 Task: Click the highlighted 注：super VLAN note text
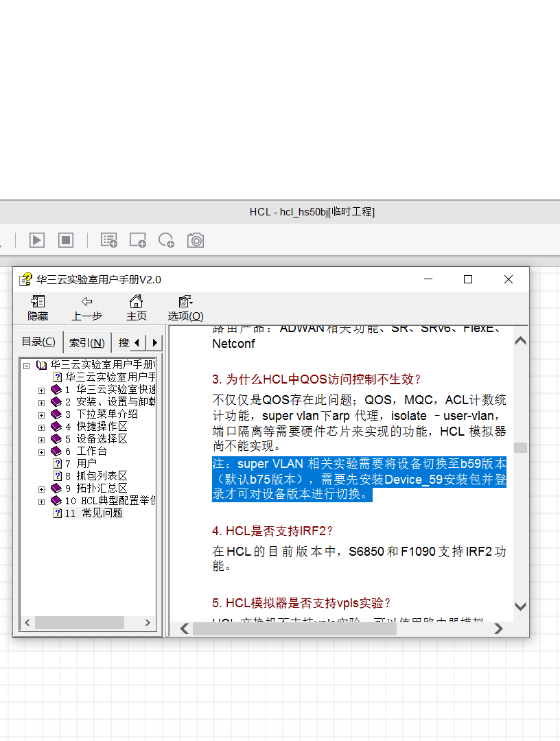pos(359,479)
